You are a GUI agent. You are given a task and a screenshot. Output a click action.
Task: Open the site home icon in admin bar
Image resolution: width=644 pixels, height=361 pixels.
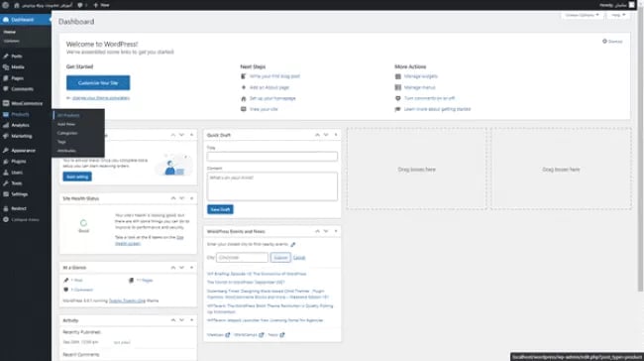(x=17, y=5)
